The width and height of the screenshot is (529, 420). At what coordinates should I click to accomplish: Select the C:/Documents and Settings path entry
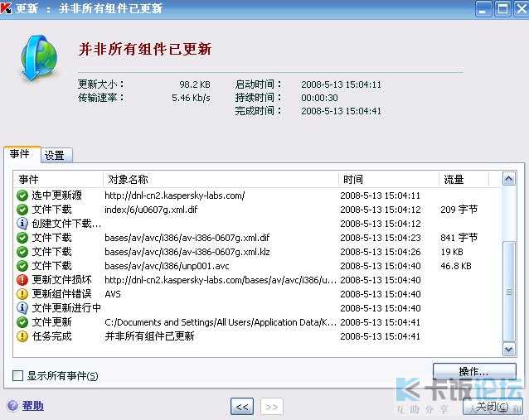point(221,322)
